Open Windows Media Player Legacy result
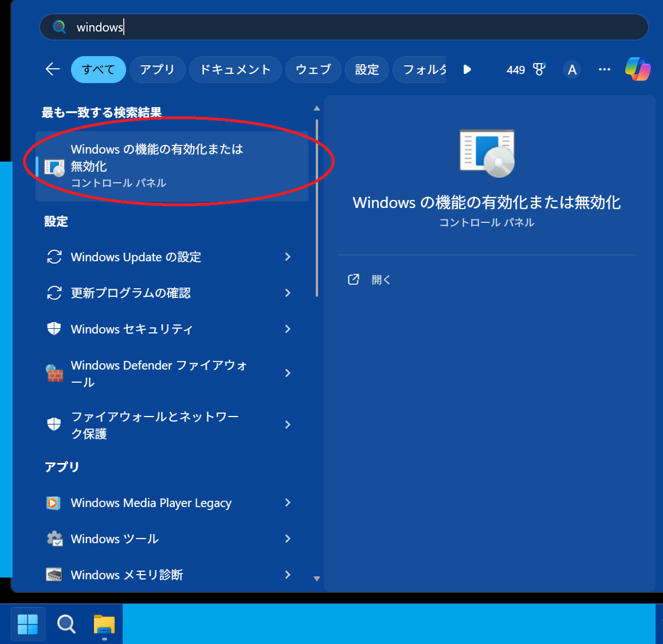 [151, 503]
